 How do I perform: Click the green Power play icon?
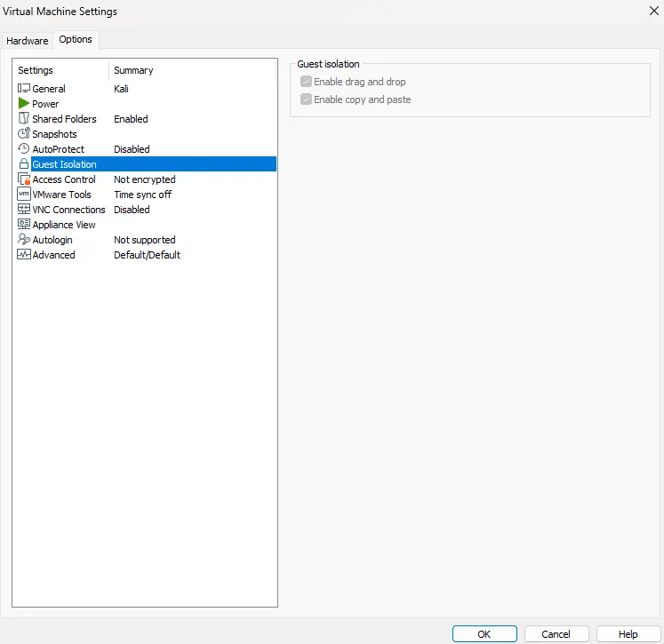tap(24, 103)
